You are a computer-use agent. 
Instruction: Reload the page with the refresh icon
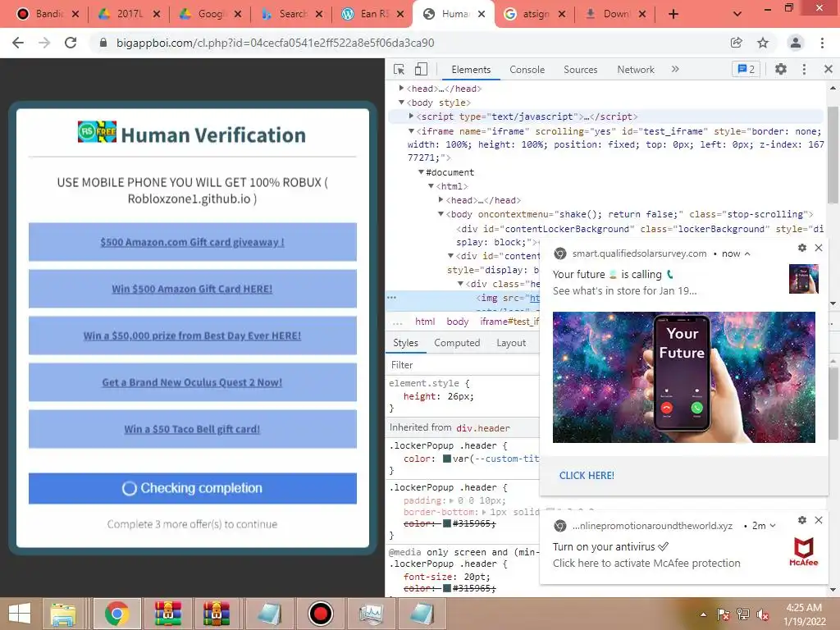(71, 43)
